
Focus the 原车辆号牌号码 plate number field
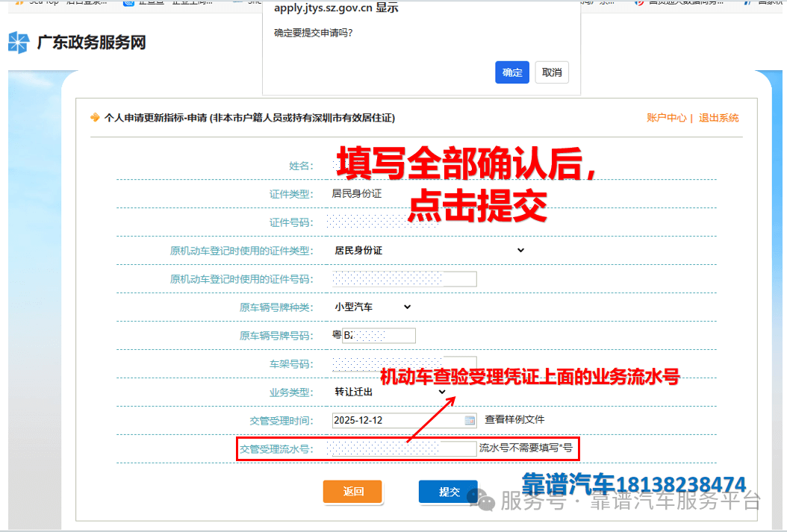click(x=378, y=336)
